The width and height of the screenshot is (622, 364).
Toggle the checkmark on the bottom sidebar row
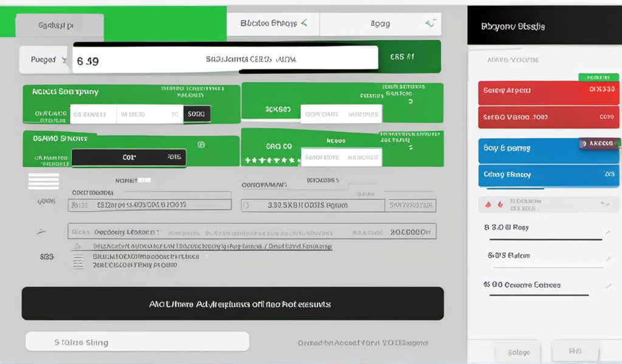pos(608,286)
